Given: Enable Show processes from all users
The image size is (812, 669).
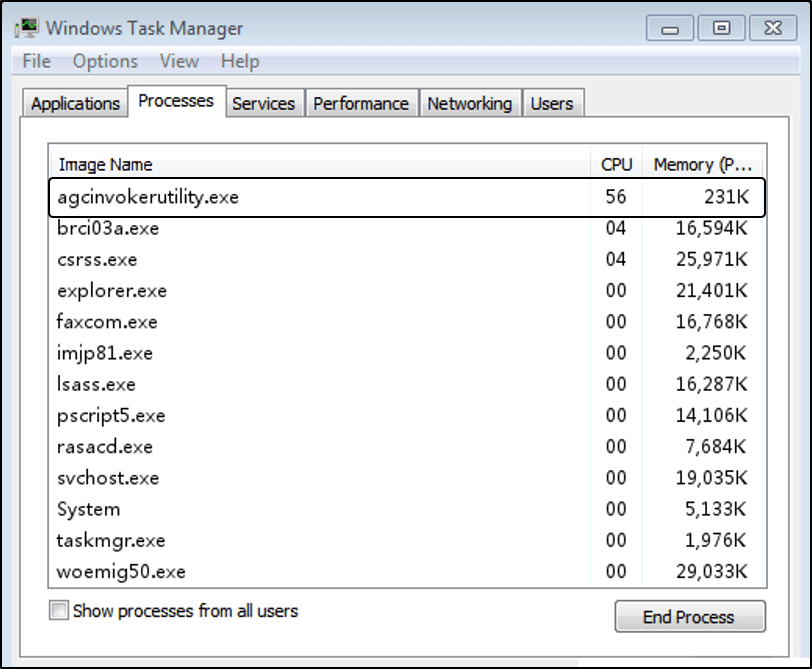Looking at the screenshot, I should (59, 610).
